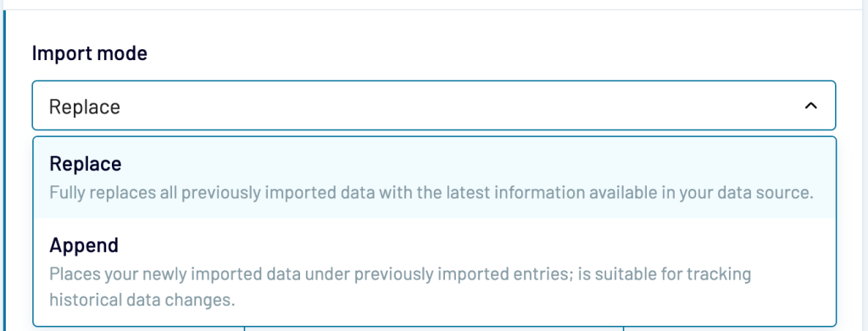
Task: Close the Import mode options list
Action: coord(810,106)
